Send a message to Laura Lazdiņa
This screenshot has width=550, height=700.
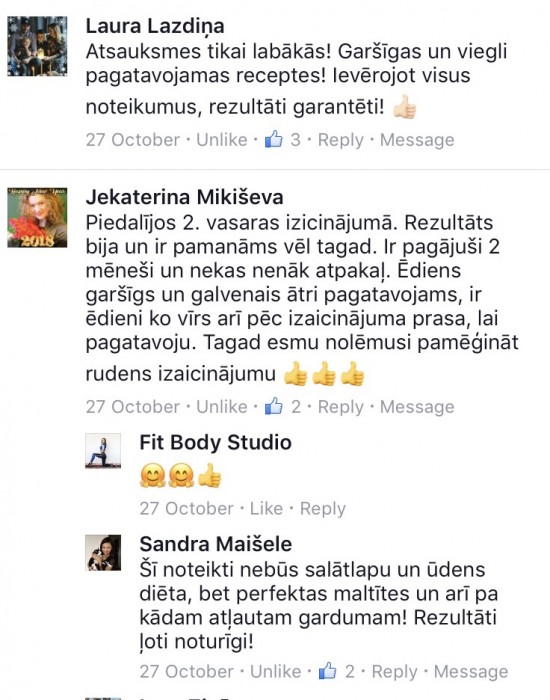417,140
